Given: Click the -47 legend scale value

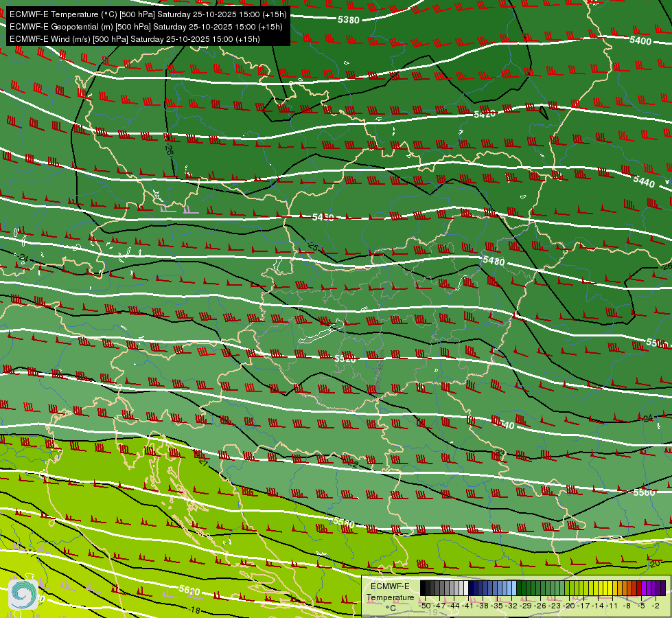Looking at the screenshot, I should [x=439, y=606].
